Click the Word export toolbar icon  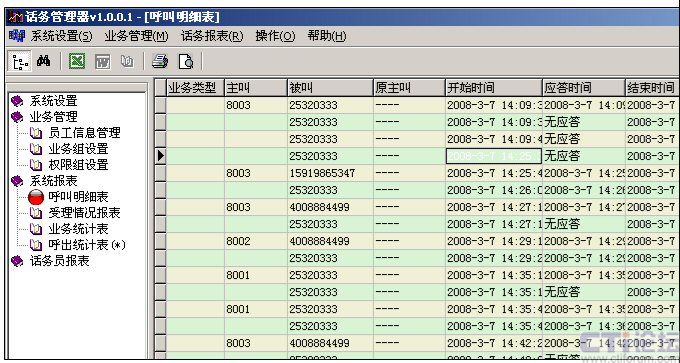click(102, 62)
